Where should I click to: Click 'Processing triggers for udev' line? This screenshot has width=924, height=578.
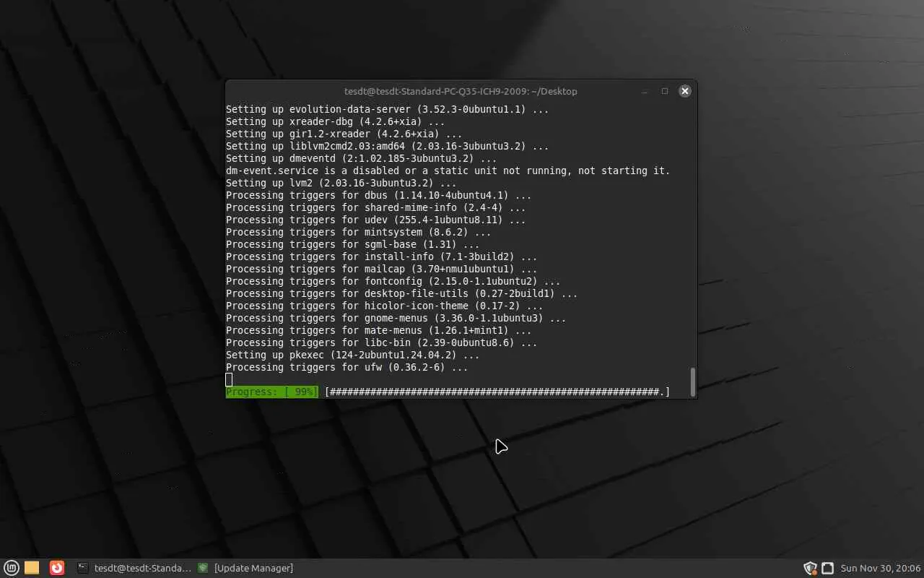click(x=375, y=220)
